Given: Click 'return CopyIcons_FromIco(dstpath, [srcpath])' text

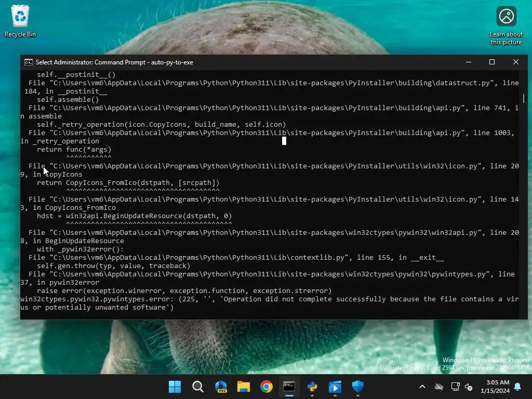Looking at the screenshot, I should point(128,182).
